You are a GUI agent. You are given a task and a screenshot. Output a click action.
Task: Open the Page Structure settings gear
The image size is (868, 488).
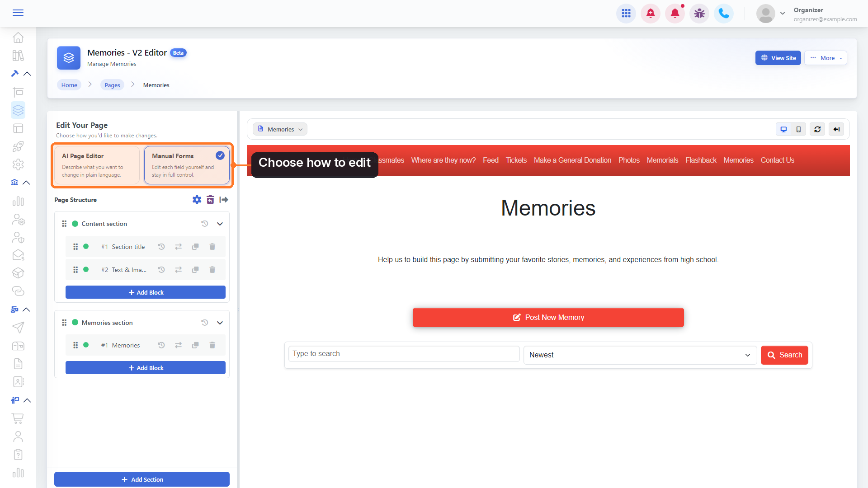[197, 200]
